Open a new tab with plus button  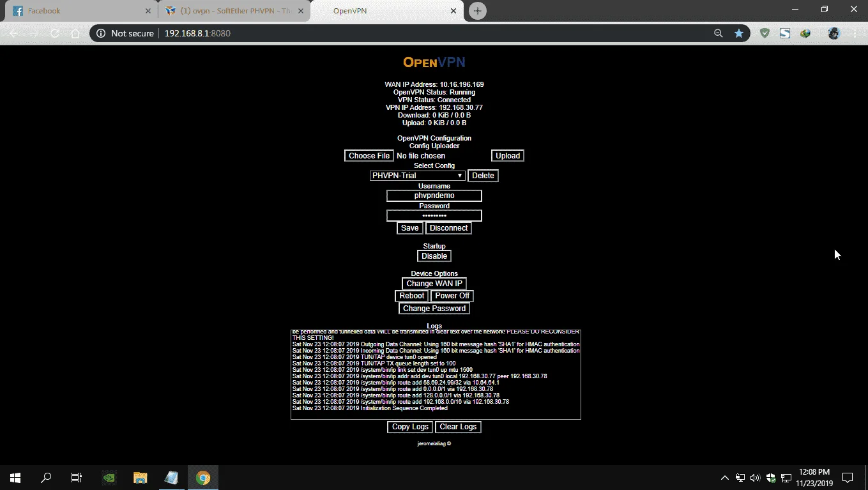click(x=477, y=11)
